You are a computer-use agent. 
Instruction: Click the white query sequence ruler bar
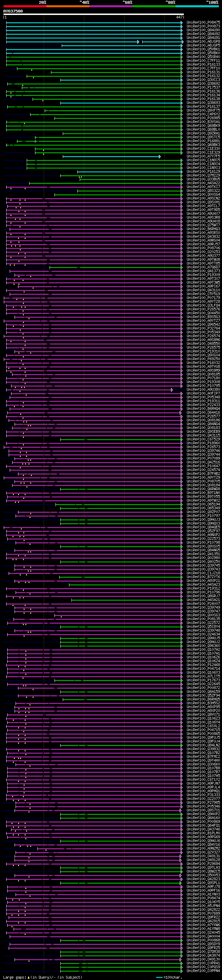tap(93, 15)
